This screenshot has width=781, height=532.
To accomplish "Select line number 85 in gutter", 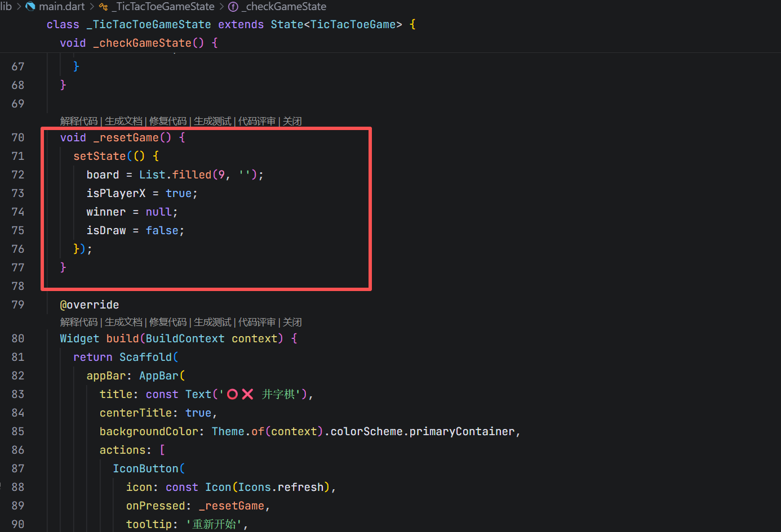I will [18, 432].
